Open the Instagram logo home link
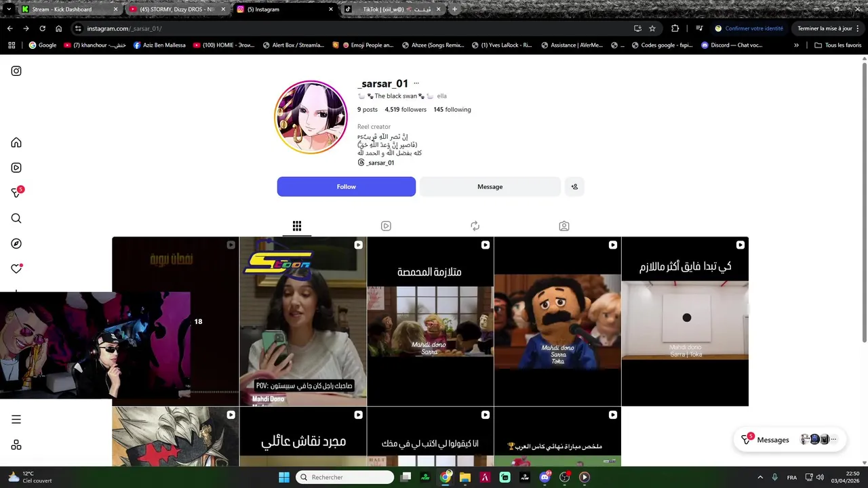This screenshot has width=868, height=488. pyautogui.click(x=16, y=71)
